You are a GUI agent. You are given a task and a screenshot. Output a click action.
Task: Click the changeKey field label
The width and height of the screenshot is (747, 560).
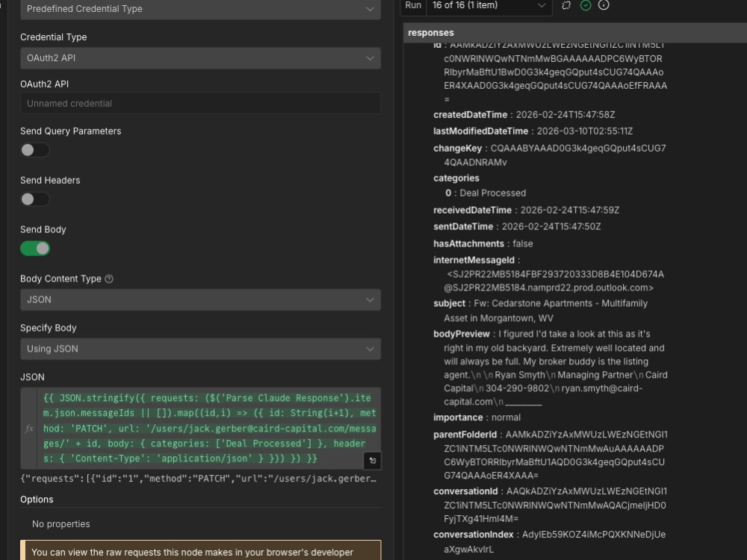pos(457,149)
